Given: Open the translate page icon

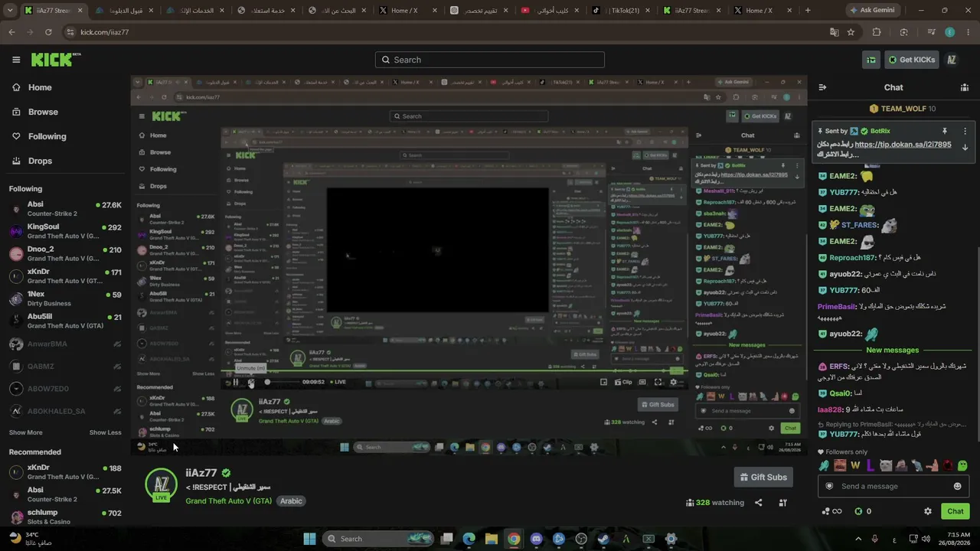Looking at the screenshot, I should 835,32.
